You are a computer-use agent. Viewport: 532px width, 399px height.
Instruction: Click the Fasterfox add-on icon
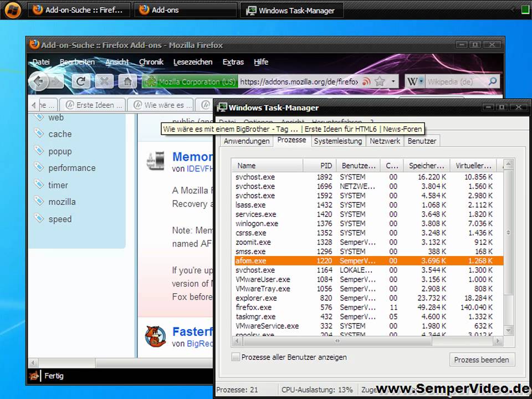pos(155,336)
